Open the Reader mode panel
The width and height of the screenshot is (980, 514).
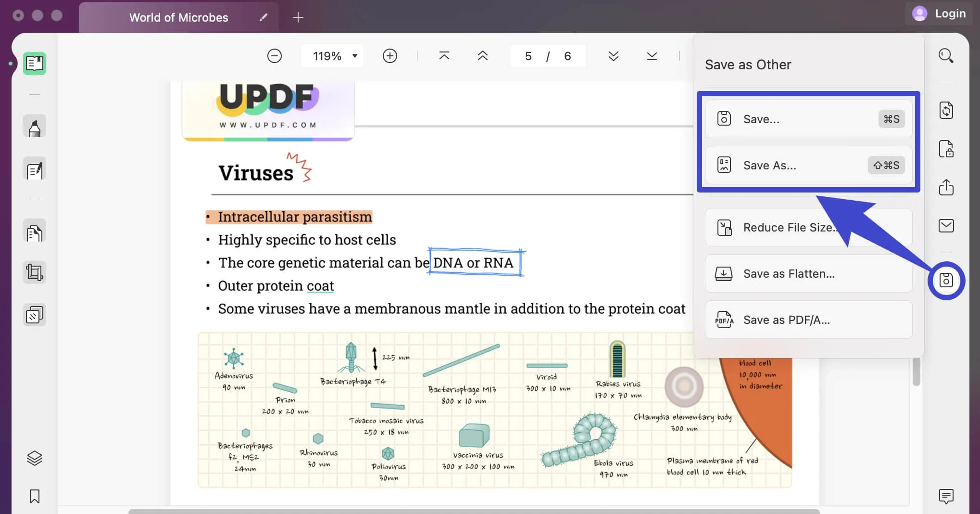34,63
